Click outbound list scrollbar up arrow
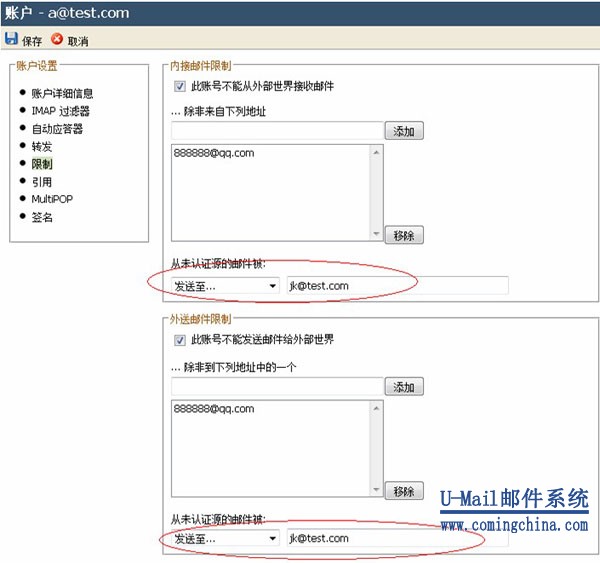This screenshot has height=563, width=600. point(377,408)
